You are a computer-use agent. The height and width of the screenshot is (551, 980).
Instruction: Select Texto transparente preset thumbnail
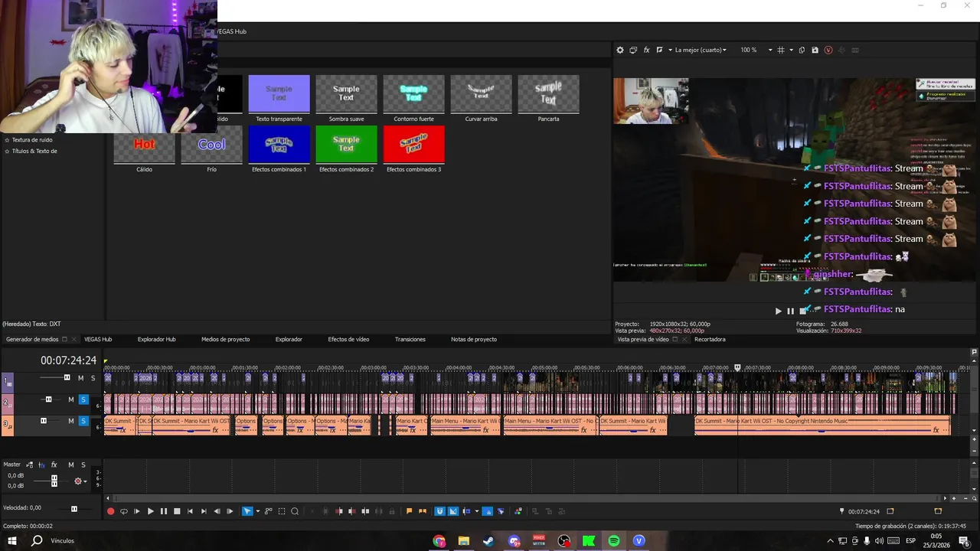pos(279,93)
